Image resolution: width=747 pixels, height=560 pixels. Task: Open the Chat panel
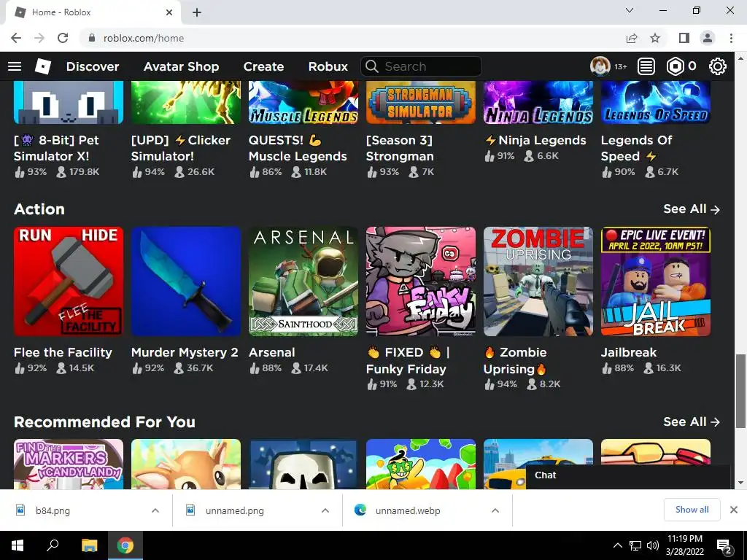click(x=628, y=475)
